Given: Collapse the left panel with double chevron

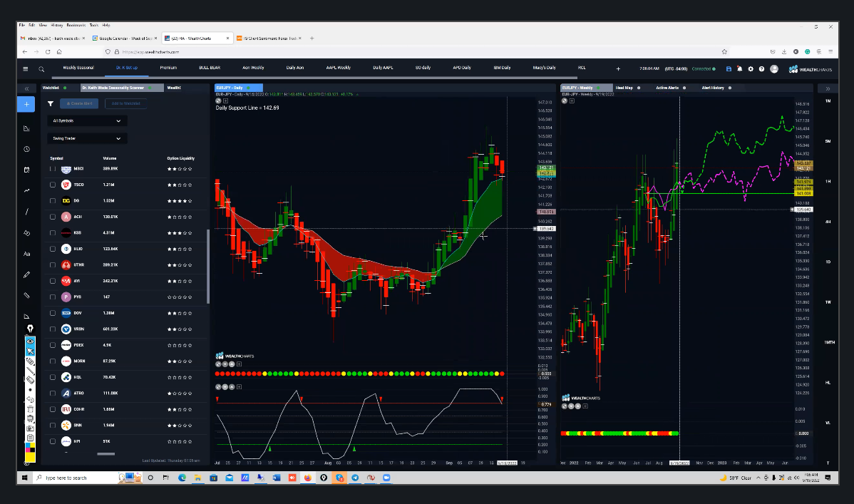Looking at the screenshot, I should (26, 88).
